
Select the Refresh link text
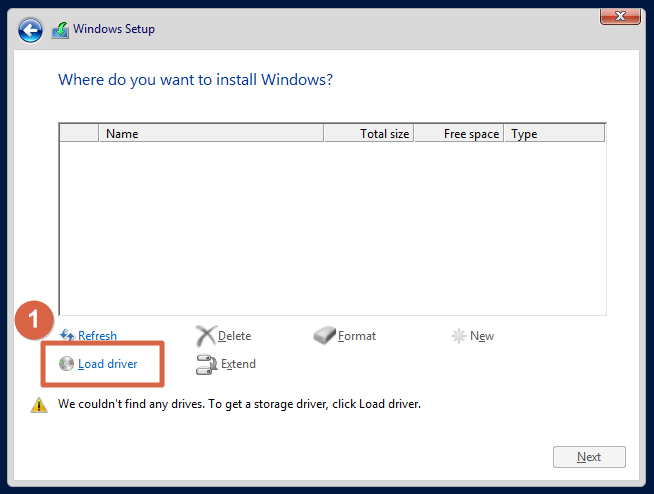pyautogui.click(x=97, y=335)
